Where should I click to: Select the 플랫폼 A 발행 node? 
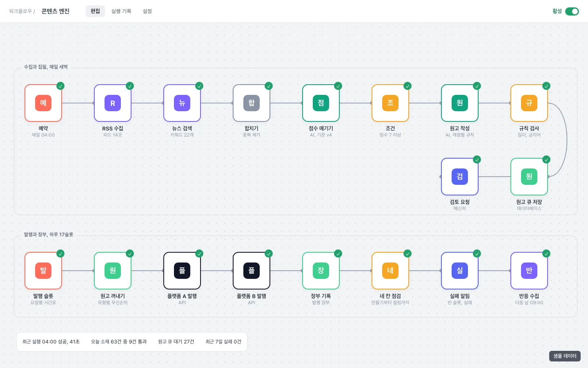[182, 271]
